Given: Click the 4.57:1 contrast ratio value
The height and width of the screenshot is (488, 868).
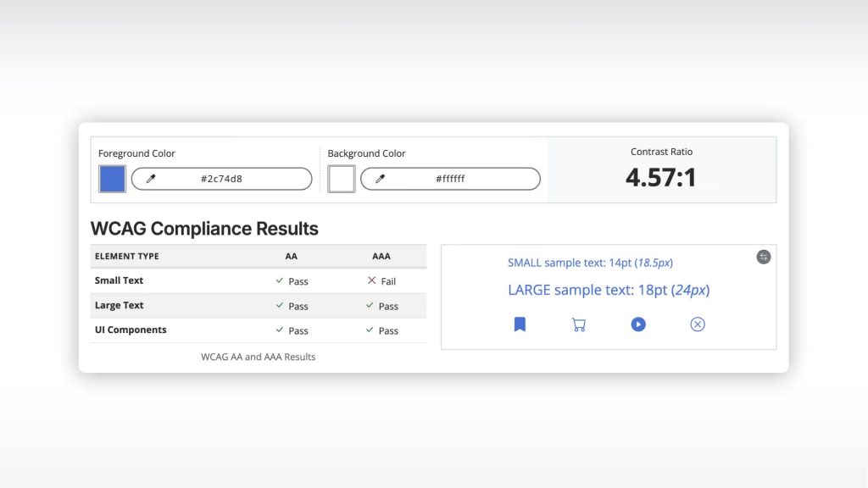Looking at the screenshot, I should pyautogui.click(x=660, y=177).
